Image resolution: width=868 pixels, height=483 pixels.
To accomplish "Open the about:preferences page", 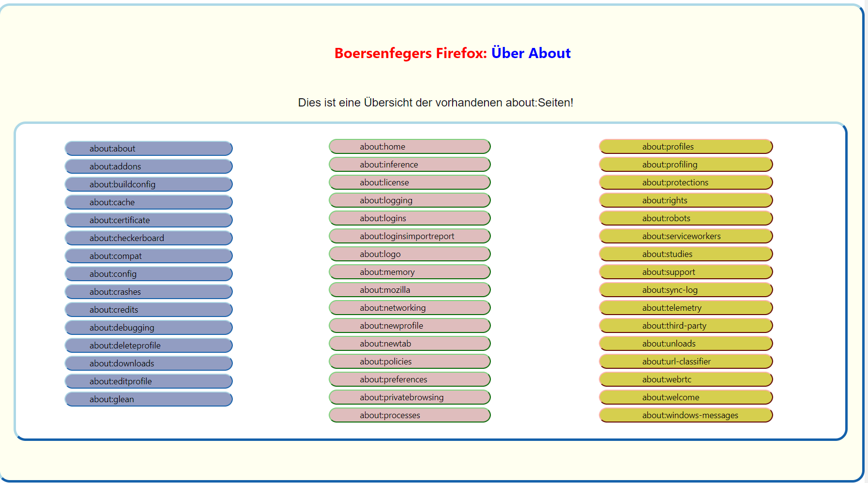I will [x=410, y=379].
